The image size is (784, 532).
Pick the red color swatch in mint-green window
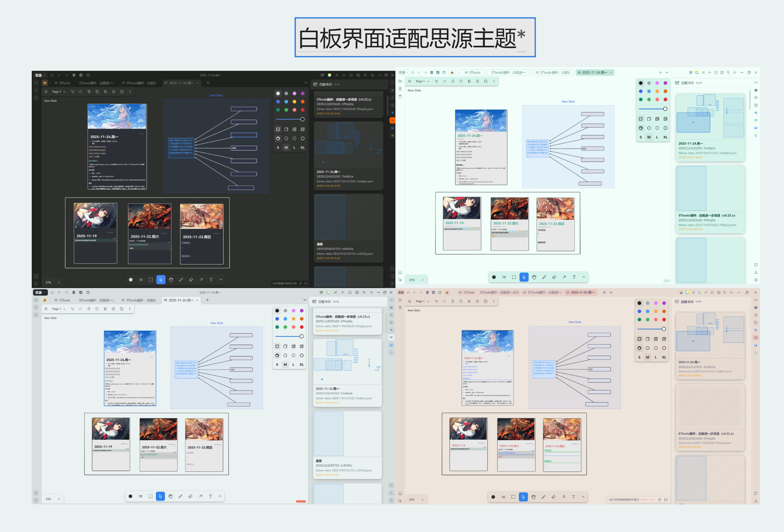[x=665, y=100]
